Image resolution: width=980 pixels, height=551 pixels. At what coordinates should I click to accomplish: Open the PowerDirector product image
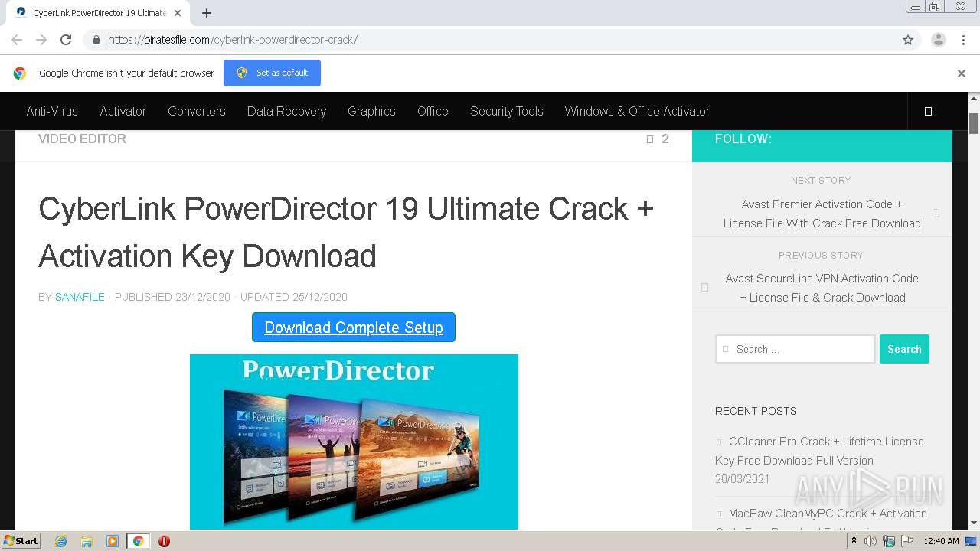(354, 442)
